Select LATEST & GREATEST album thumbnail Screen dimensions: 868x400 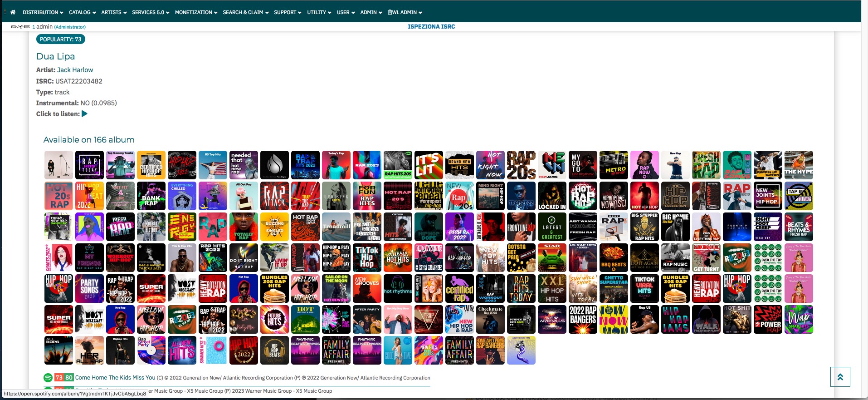(552, 227)
